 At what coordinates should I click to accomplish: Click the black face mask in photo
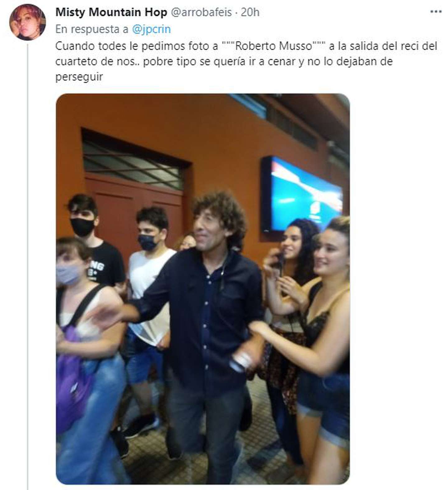point(82,227)
